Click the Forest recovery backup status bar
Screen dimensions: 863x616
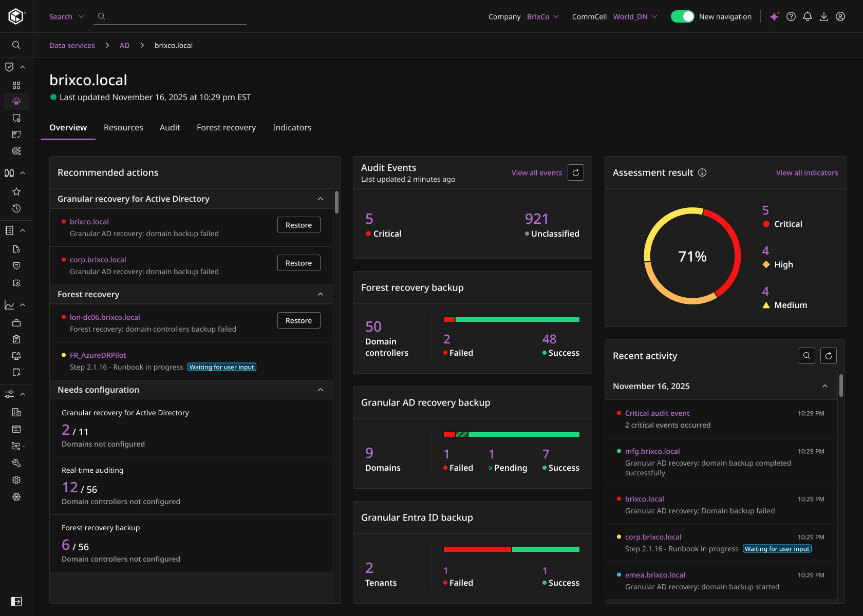pyautogui.click(x=511, y=319)
